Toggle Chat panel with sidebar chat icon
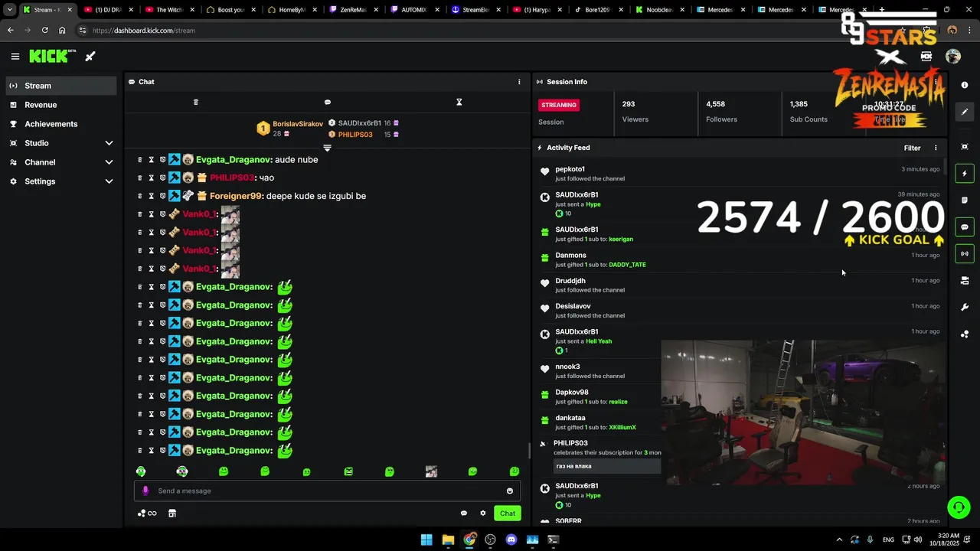The width and height of the screenshot is (980, 551). pos(965,227)
